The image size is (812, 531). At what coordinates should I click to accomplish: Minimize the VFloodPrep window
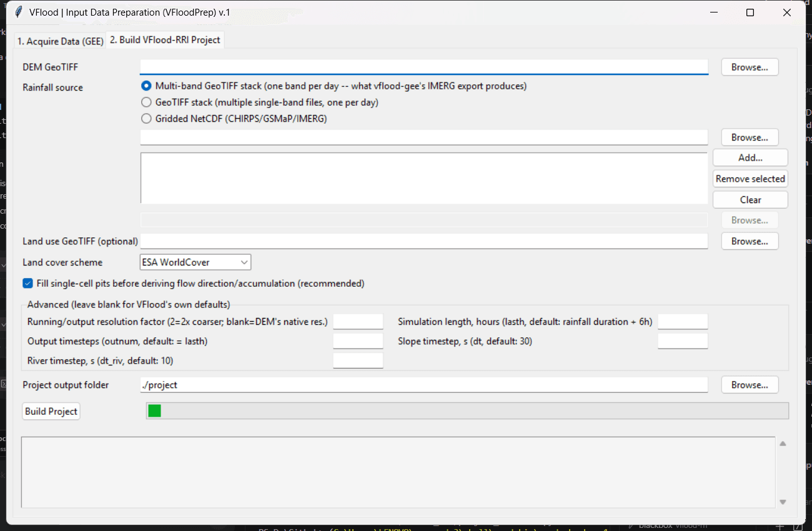[714, 12]
